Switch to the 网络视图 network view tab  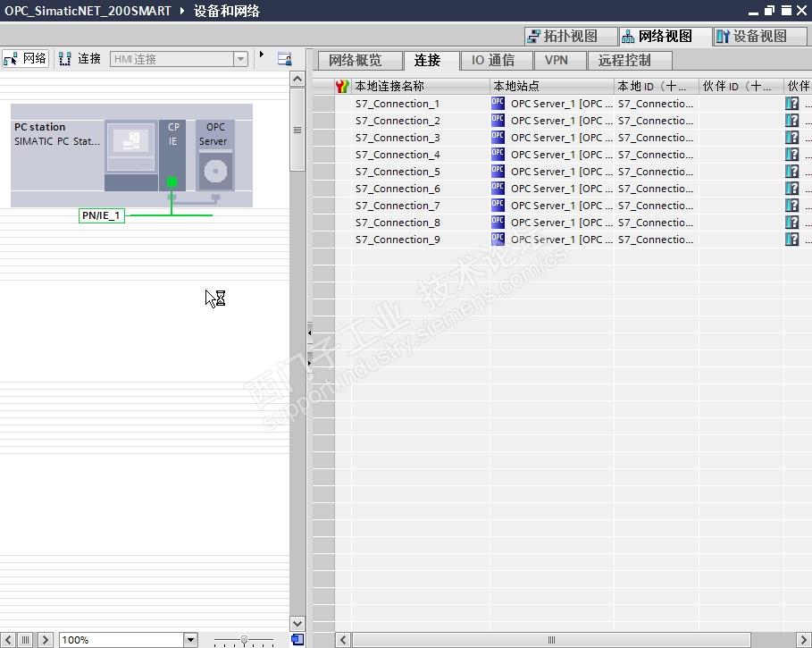coord(665,37)
